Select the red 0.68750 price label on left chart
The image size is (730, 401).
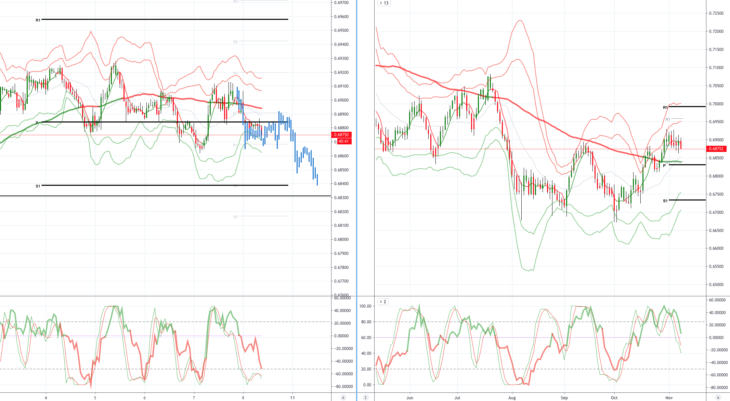(x=341, y=135)
